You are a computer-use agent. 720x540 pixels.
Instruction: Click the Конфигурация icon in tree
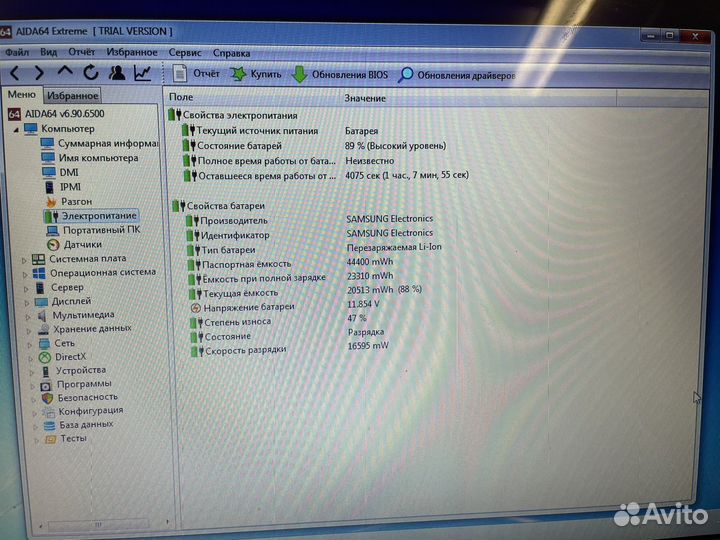[48, 412]
